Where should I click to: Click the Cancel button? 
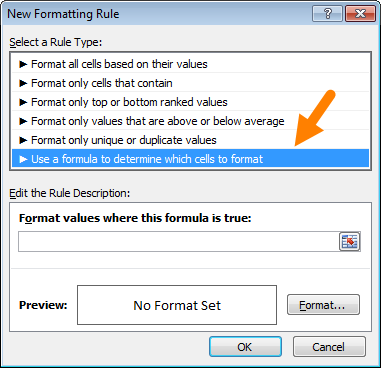329,347
